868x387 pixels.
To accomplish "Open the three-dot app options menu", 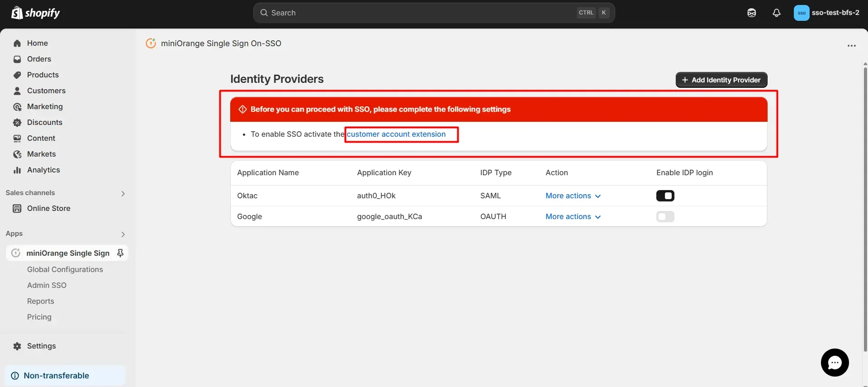I will [x=852, y=46].
